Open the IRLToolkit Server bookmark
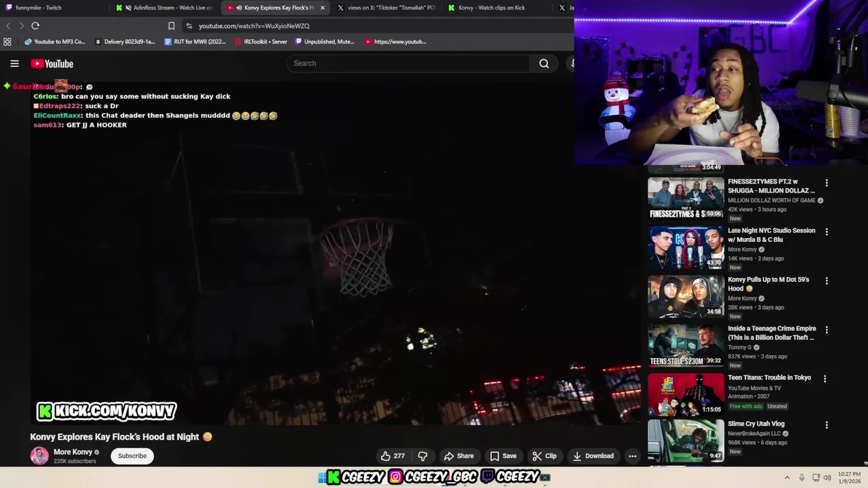868x488 pixels. coord(261,41)
